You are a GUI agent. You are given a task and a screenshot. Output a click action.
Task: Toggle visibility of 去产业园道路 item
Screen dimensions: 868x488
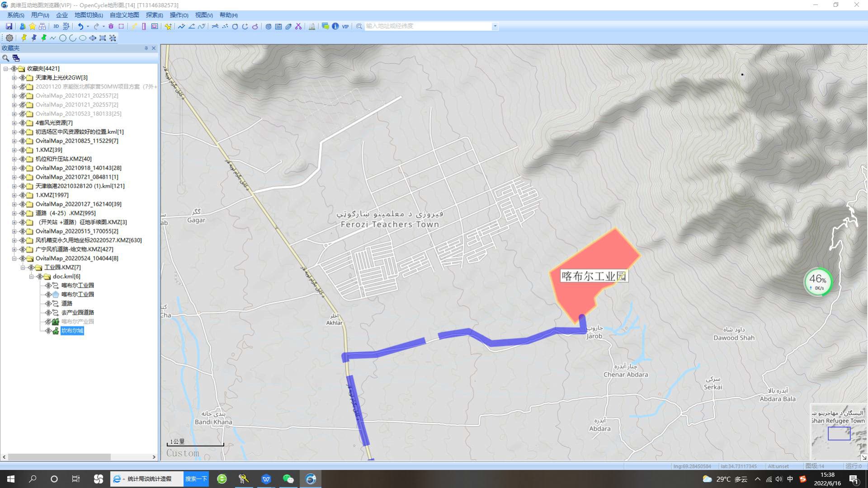(48, 313)
